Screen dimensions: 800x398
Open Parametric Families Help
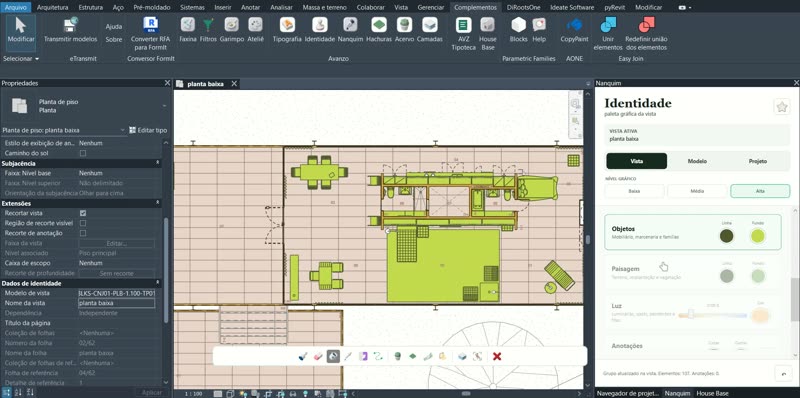(x=539, y=30)
